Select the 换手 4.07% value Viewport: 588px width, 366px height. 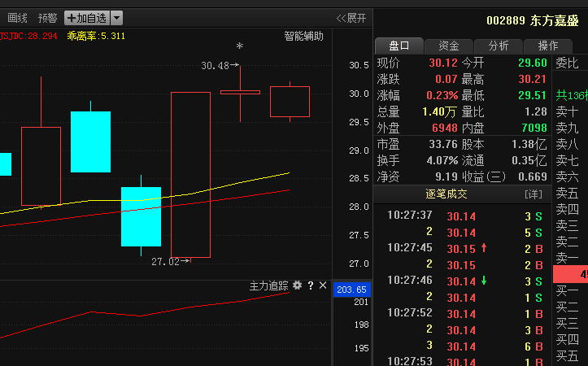click(x=442, y=160)
